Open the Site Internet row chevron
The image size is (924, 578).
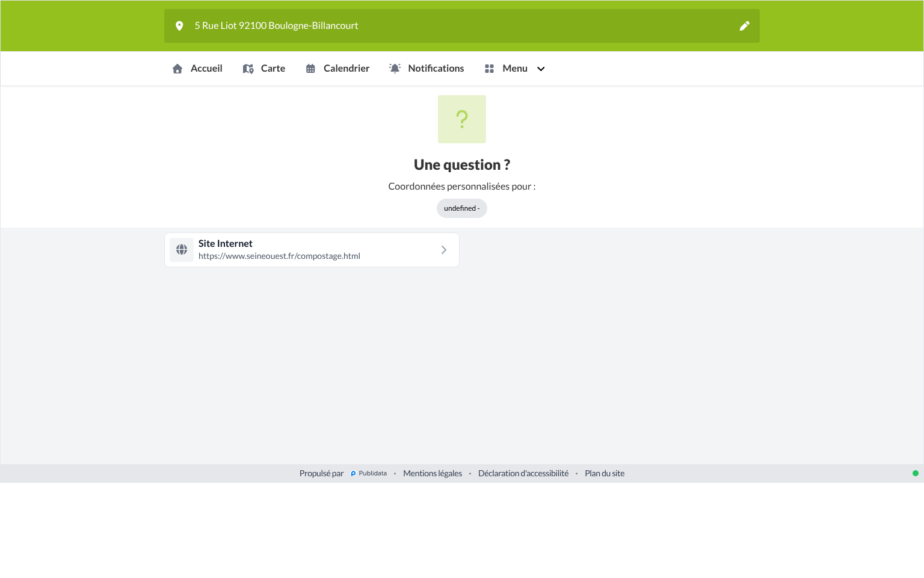click(444, 250)
